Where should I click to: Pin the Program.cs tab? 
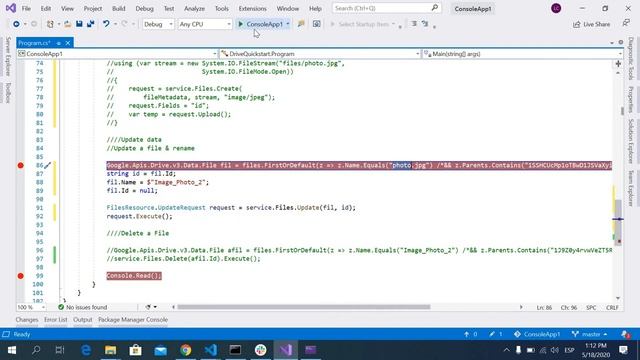click(58, 43)
